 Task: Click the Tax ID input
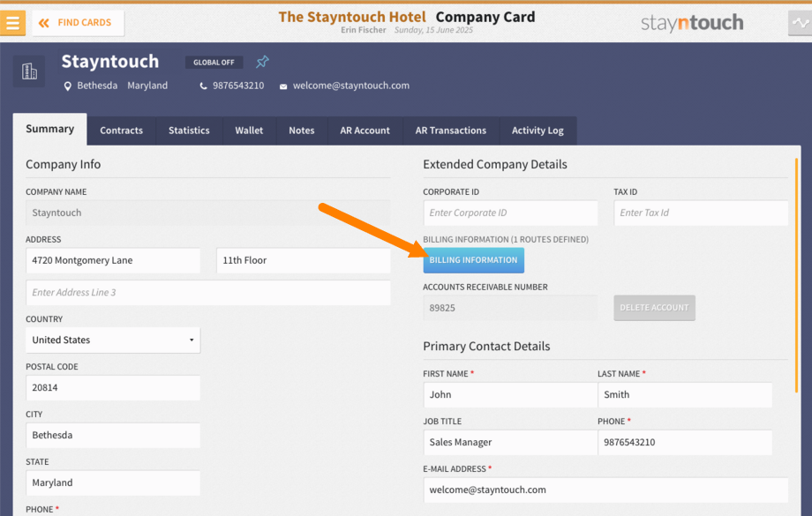pyautogui.click(x=701, y=213)
